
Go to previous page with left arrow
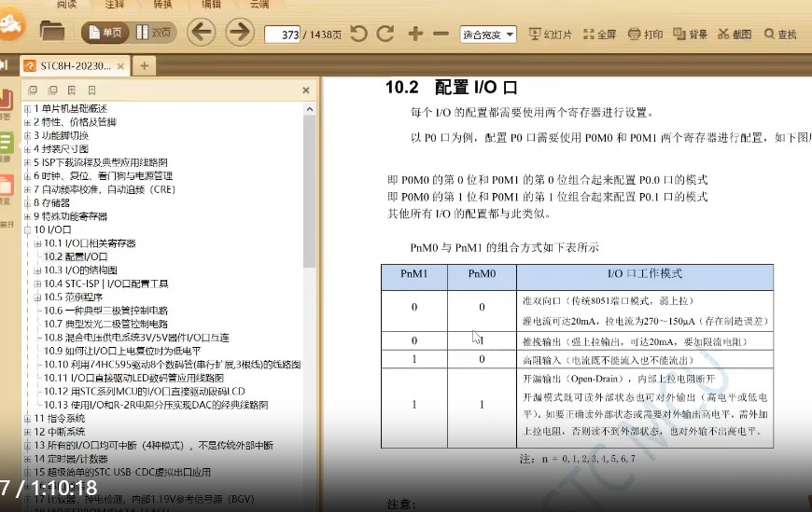point(202,32)
